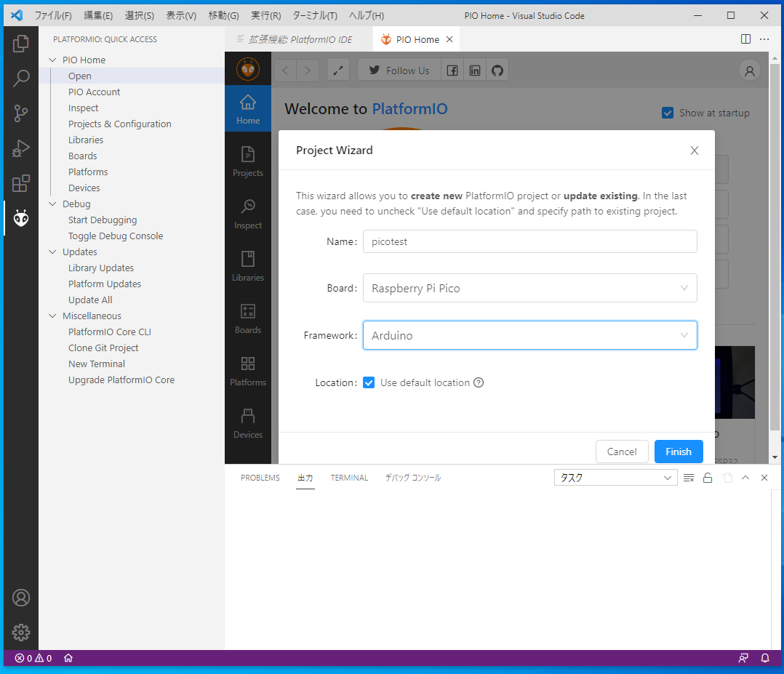The image size is (784, 674).
Task: Select Projects & Configuration in Quick Access
Action: click(x=119, y=124)
